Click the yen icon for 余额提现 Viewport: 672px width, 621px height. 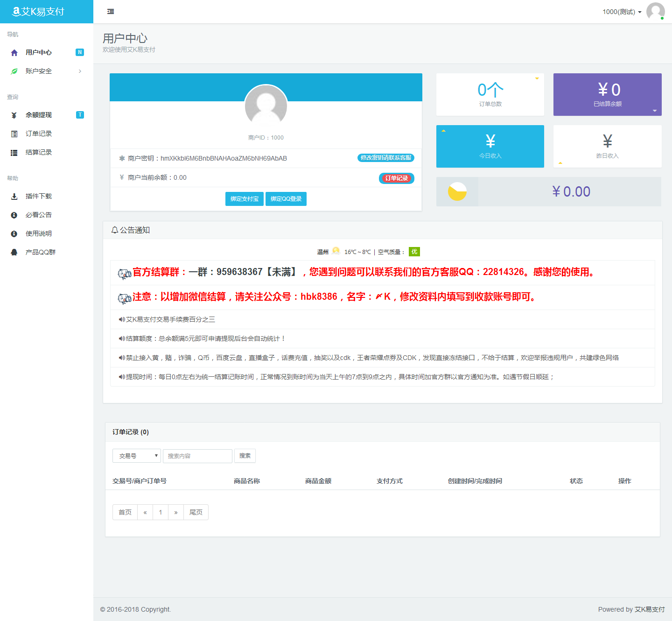pyautogui.click(x=14, y=115)
